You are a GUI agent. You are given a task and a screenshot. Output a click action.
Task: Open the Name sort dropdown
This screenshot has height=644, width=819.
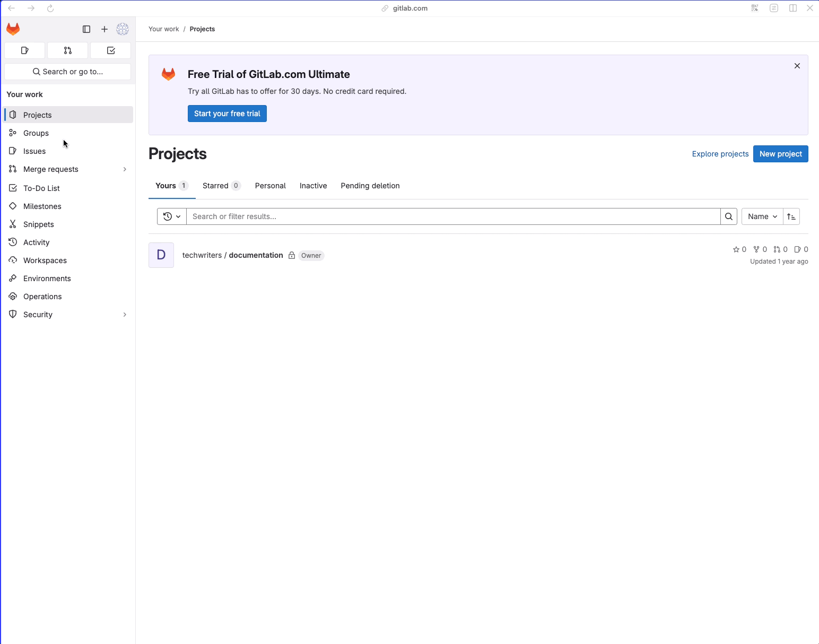click(x=761, y=216)
